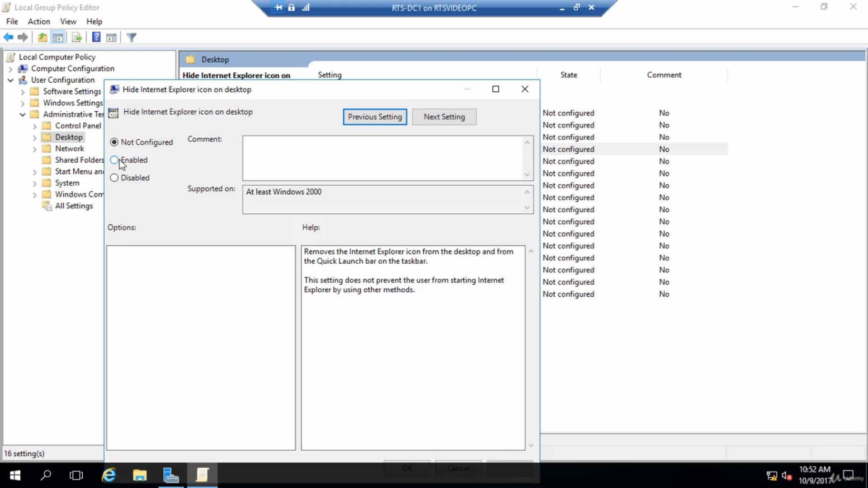Sort by the Setting column header
This screenshot has height=488, width=868.
pyautogui.click(x=330, y=75)
